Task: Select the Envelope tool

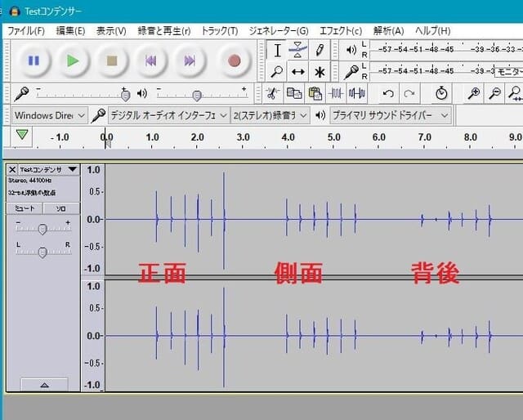Action: (x=298, y=51)
